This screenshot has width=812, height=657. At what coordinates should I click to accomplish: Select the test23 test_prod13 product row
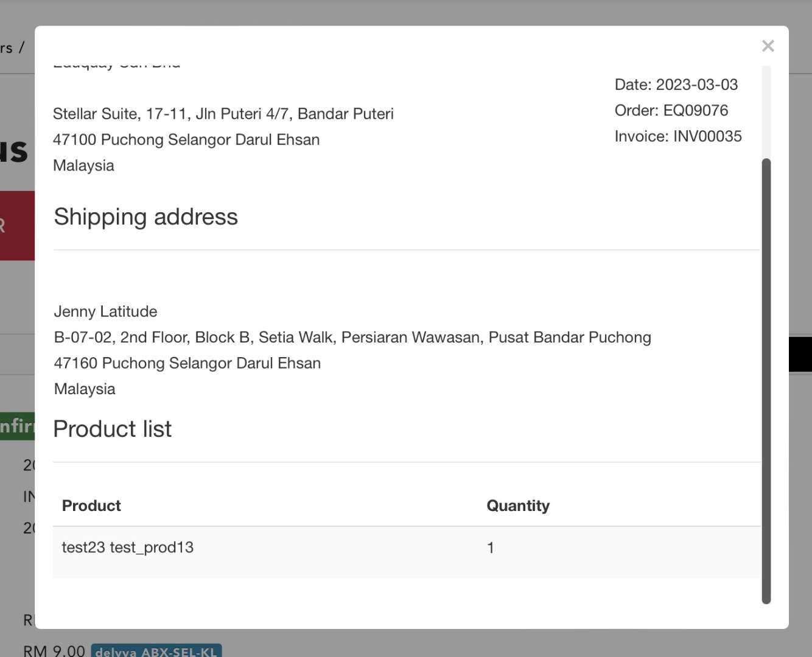point(128,547)
